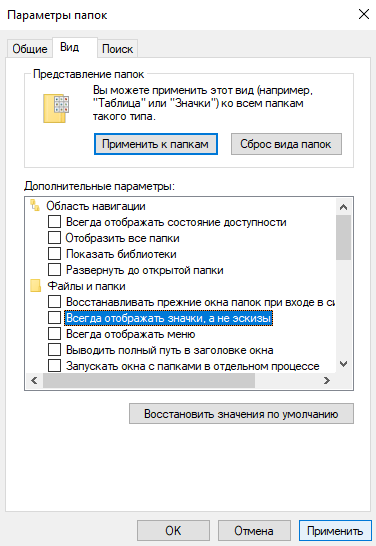The width and height of the screenshot is (376, 546).
Task: Click the Применить button
Action: pyautogui.click(x=335, y=531)
